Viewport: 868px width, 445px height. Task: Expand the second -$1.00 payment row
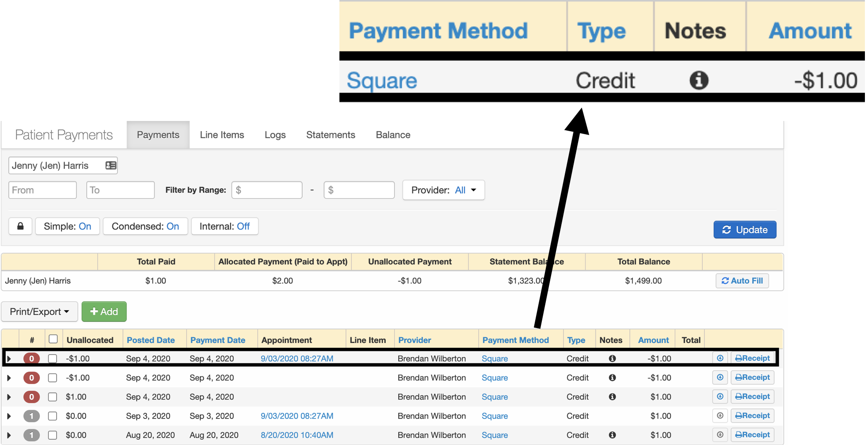[9, 377]
